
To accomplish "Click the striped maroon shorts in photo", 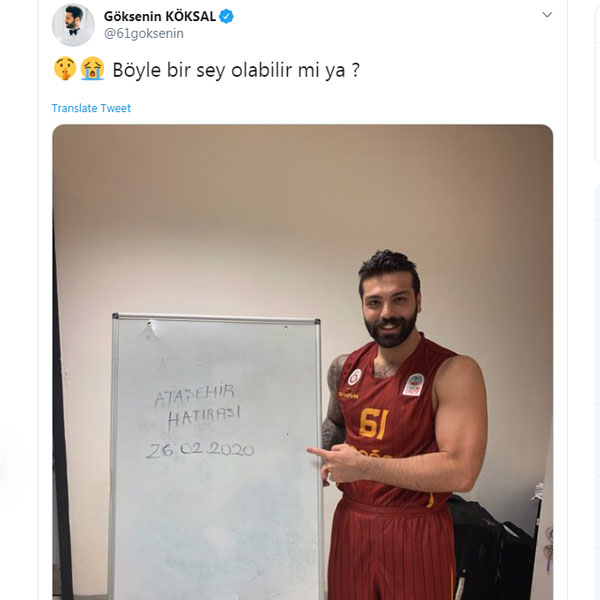I will [392, 551].
